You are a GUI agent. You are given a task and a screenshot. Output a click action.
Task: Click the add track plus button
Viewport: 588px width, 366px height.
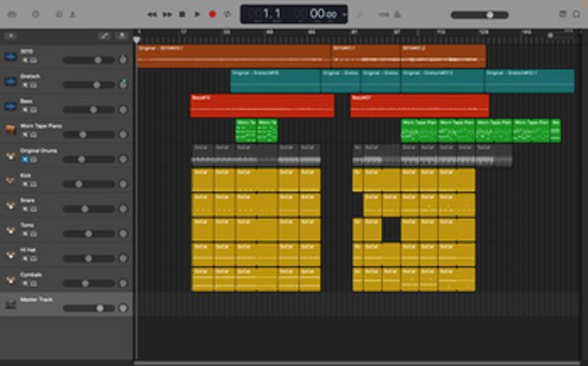coord(11,36)
